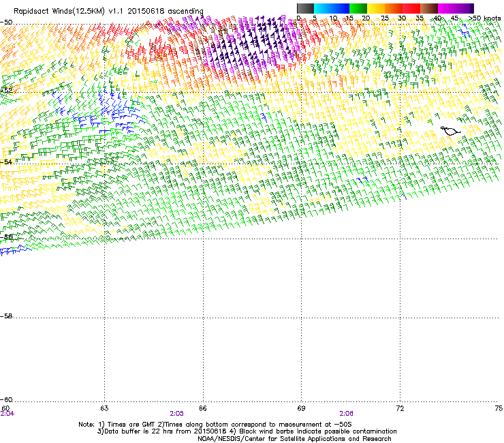Screen dimensions: 504x443
Task: Click the rightmost purple time label
Action: click(x=346, y=414)
